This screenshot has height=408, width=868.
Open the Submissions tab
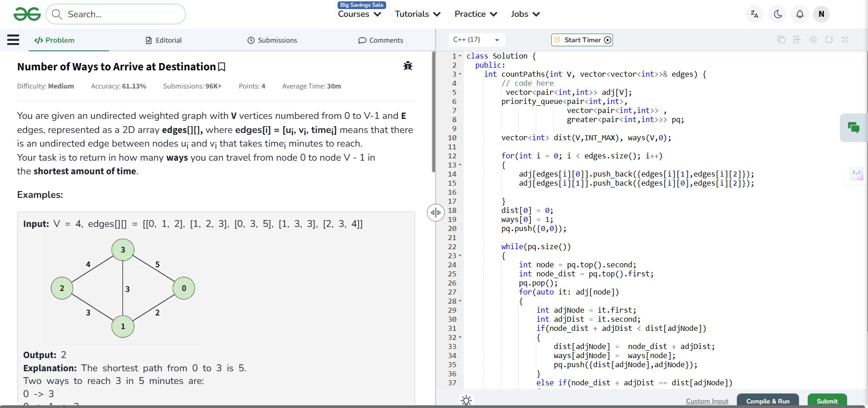click(x=272, y=40)
